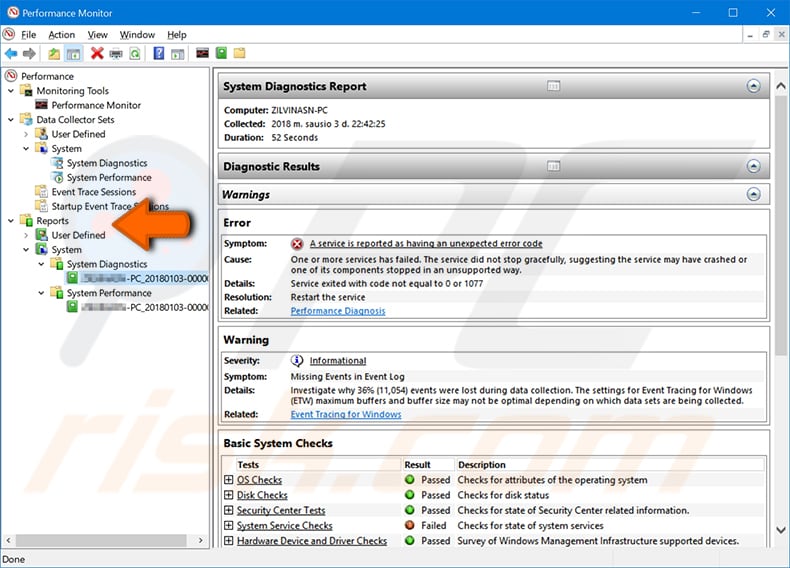Click the Informational severity link
The height and width of the screenshot is (568, 790).
(338, 361)
